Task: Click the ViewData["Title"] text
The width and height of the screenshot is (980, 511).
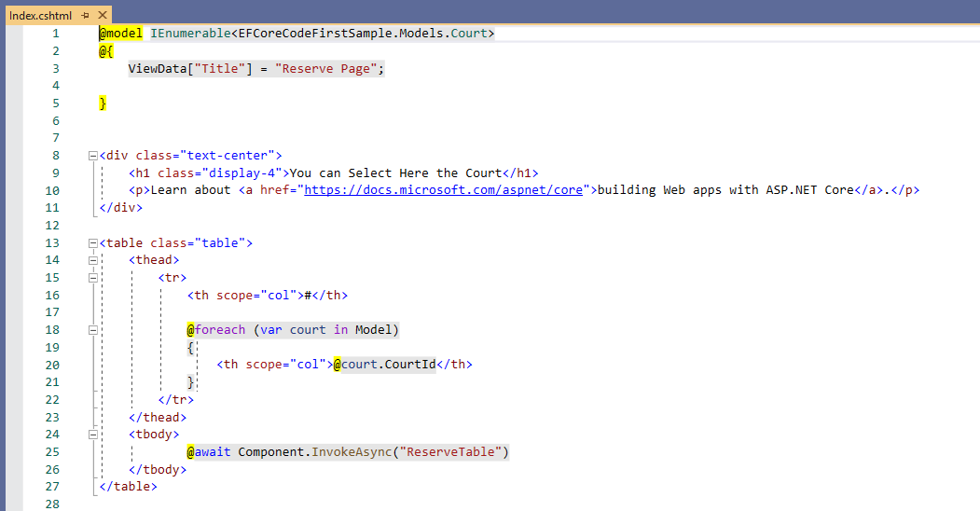Action: click(x=190, y=69)
